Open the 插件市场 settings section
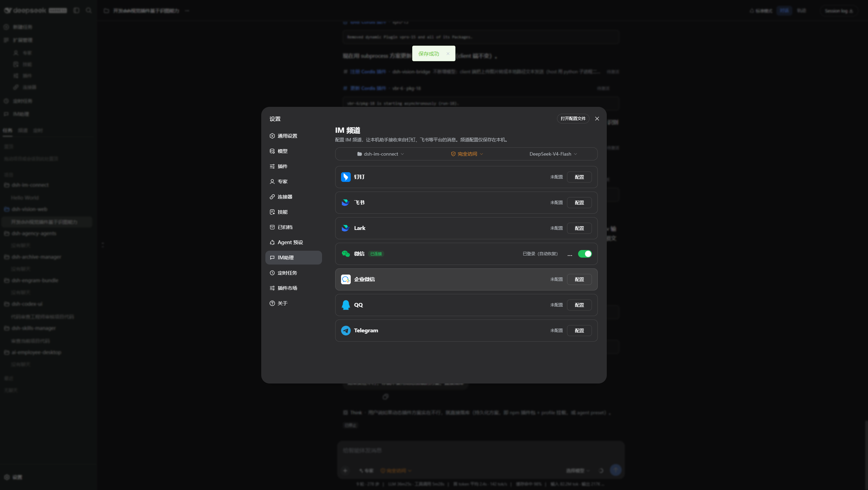This screenshot has height=490, width=868. coord(293,288)
